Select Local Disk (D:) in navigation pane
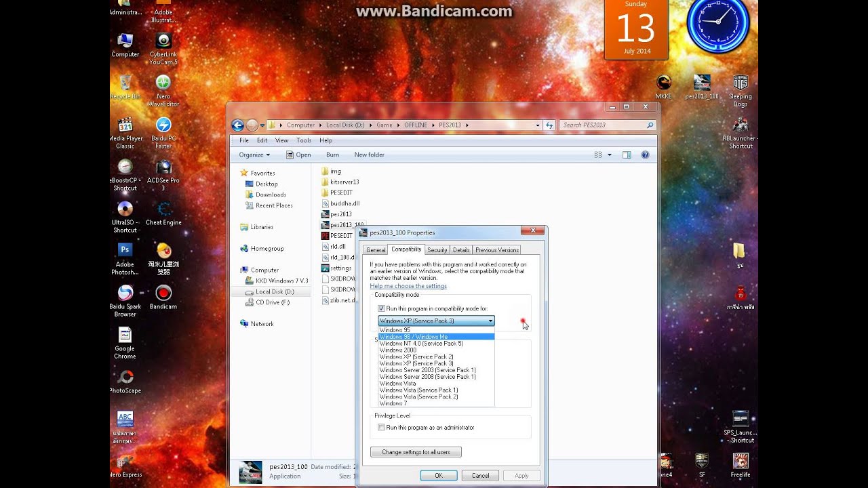Viewport: 868px width, 488px height. coord(275,291)
